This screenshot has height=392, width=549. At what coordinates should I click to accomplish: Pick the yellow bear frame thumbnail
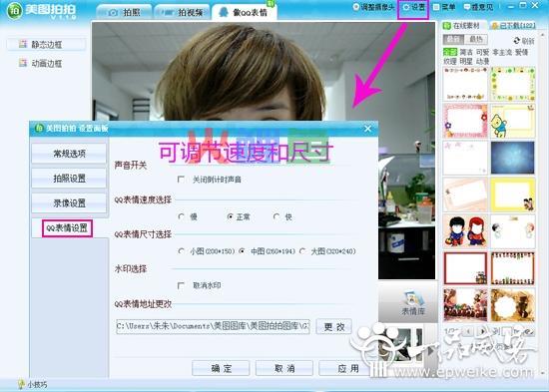pos(513,121)
